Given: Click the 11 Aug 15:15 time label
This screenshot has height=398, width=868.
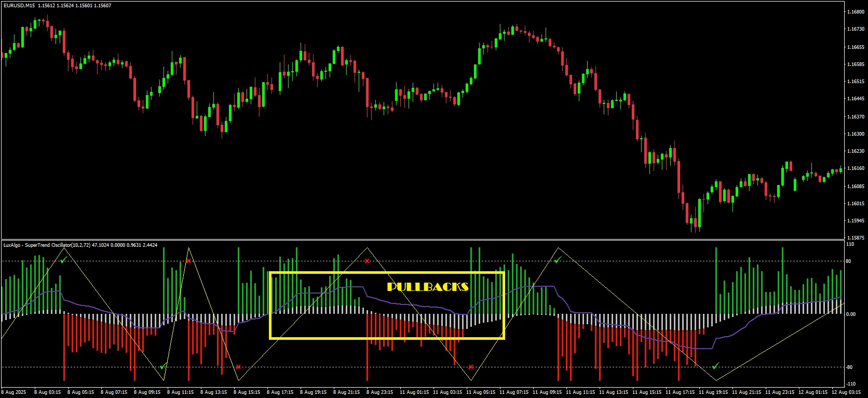Looking at the screenshot, I should coord(647,392).
